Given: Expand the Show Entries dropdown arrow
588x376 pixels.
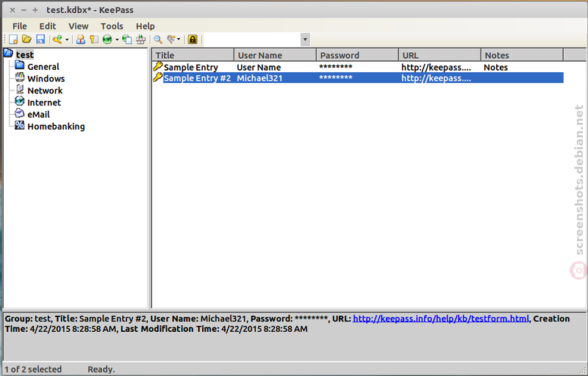Looking at the screenshot, I should [179, 40].
